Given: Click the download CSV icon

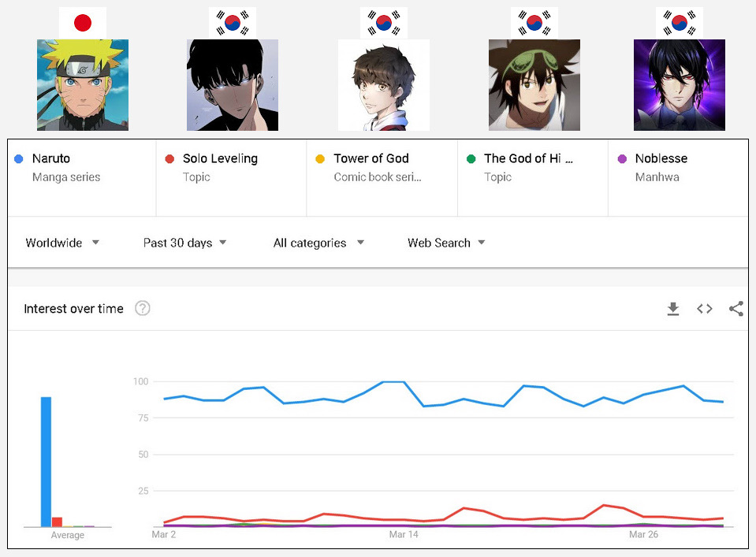Looking at the screenshot, I should click(x=673, y=309).
